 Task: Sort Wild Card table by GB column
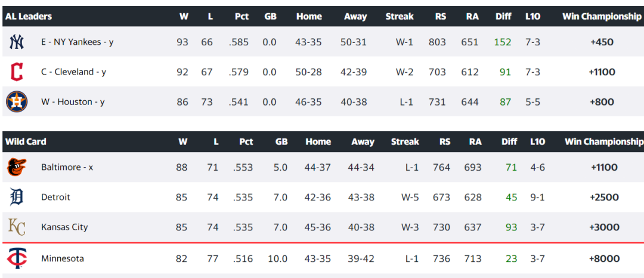(x=281, y=141)
